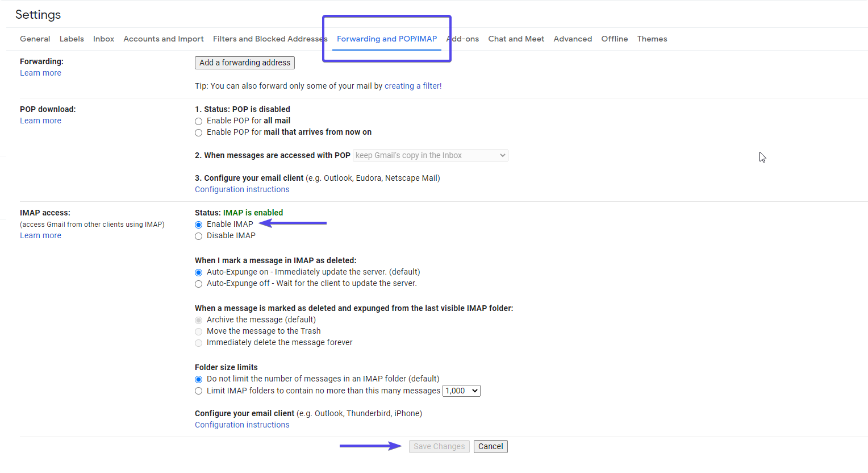Open the keep Gmail's copy dropdown
Viewport: 868px width, 473px height.
coord(431,155)
